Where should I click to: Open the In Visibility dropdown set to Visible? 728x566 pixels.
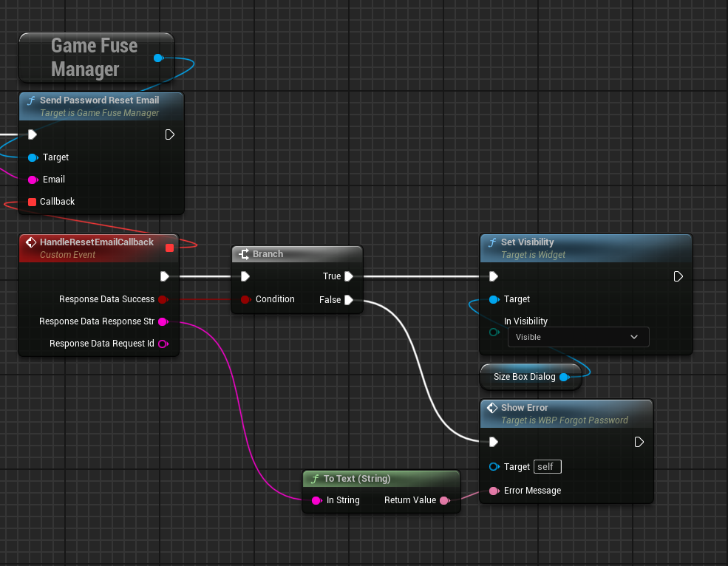pyautogui.click(x=579, y=337)
